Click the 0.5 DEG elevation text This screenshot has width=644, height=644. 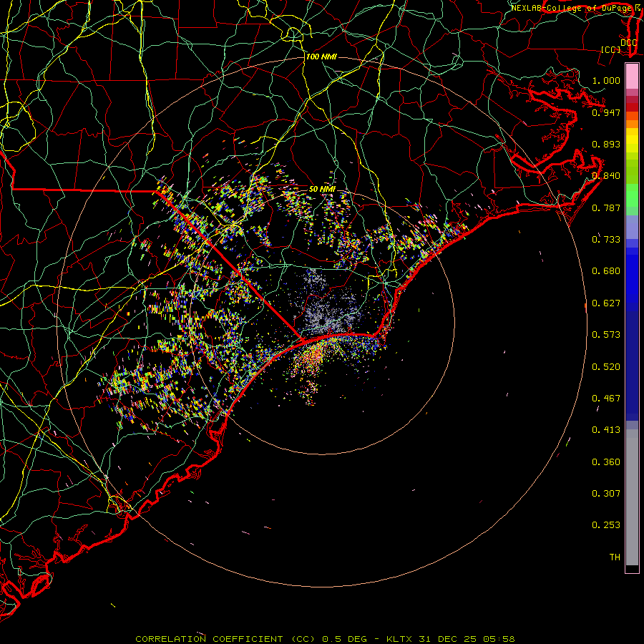[344, 639]
